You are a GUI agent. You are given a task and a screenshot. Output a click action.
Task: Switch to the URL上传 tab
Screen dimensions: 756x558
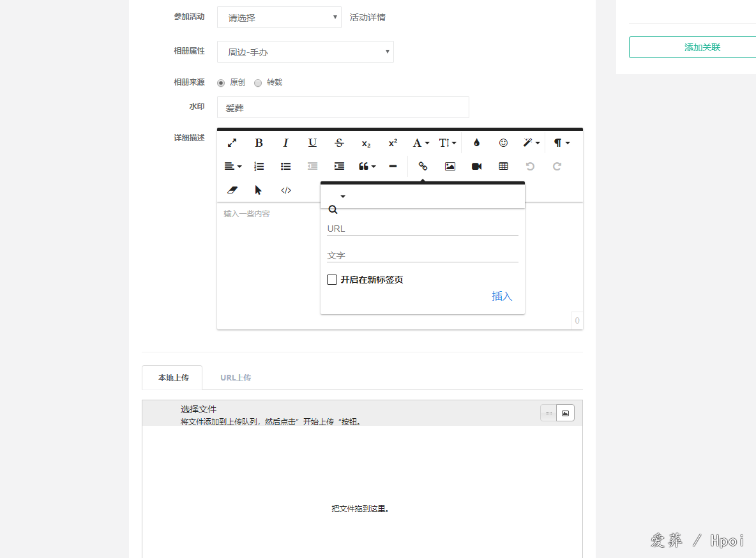pos(236,377)
